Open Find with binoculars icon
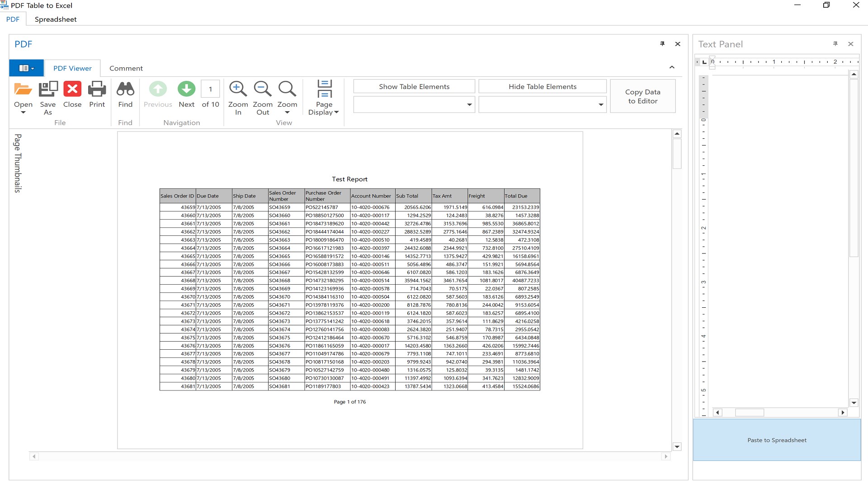 [125, 89]
